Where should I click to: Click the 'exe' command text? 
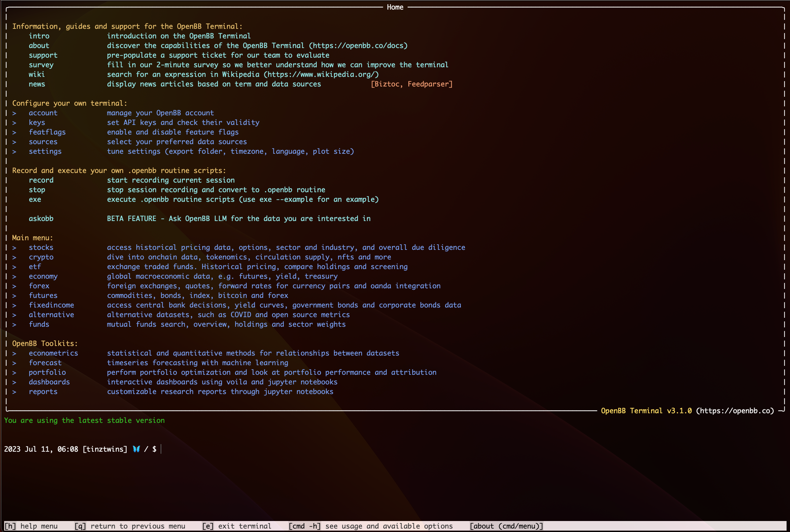[35, 199]
